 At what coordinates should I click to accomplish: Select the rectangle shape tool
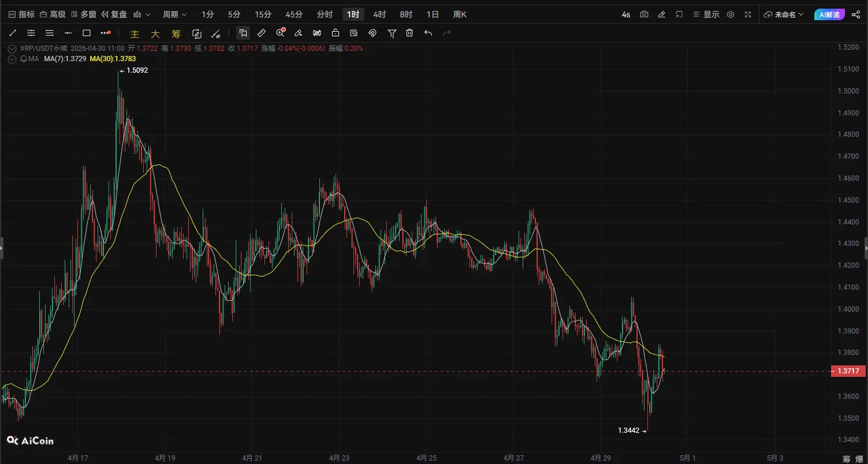coord(87,33)
